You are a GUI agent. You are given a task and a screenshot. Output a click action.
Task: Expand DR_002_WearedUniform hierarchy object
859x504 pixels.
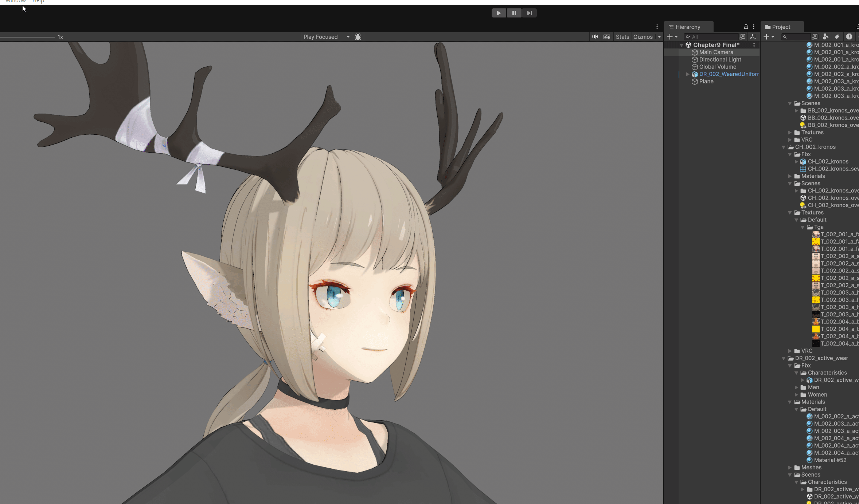688,74
